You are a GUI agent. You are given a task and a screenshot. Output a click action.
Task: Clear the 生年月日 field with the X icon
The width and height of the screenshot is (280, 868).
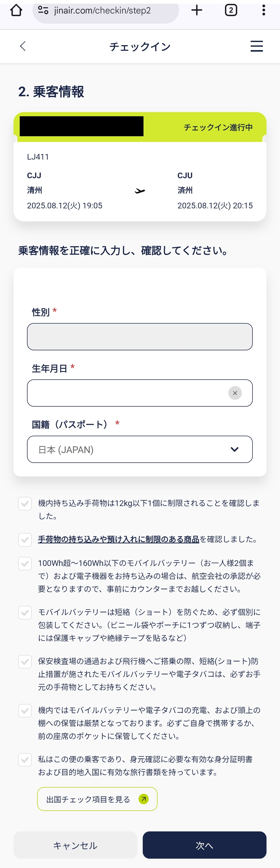[235, 393]
